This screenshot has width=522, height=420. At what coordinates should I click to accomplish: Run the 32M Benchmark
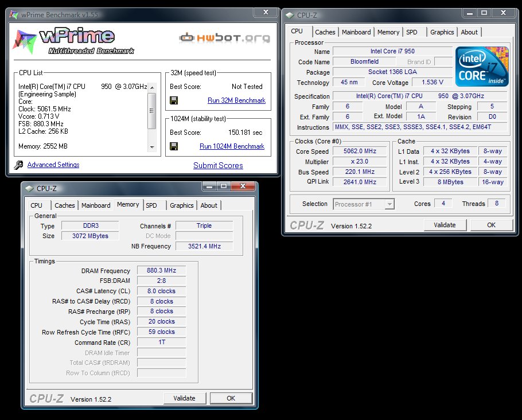tap(236, 100)
